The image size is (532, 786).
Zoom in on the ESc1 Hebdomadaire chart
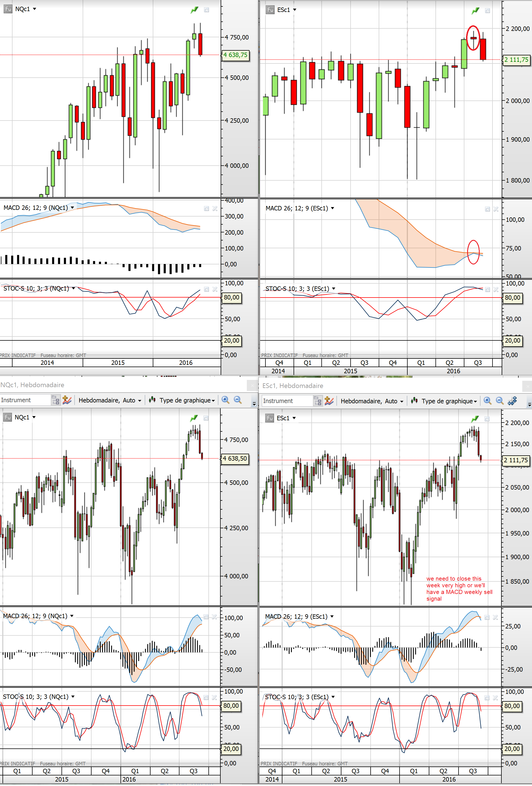click(x=487, y=401)
